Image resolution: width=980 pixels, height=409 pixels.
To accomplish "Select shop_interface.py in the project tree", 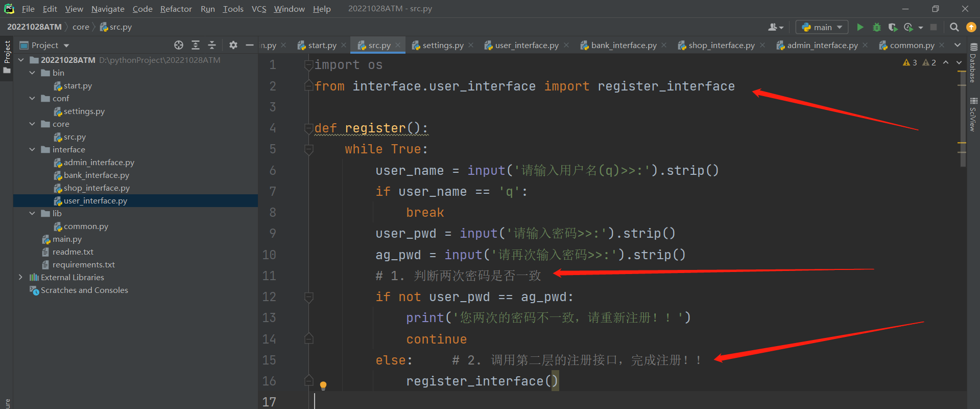I will coord(97,188).
